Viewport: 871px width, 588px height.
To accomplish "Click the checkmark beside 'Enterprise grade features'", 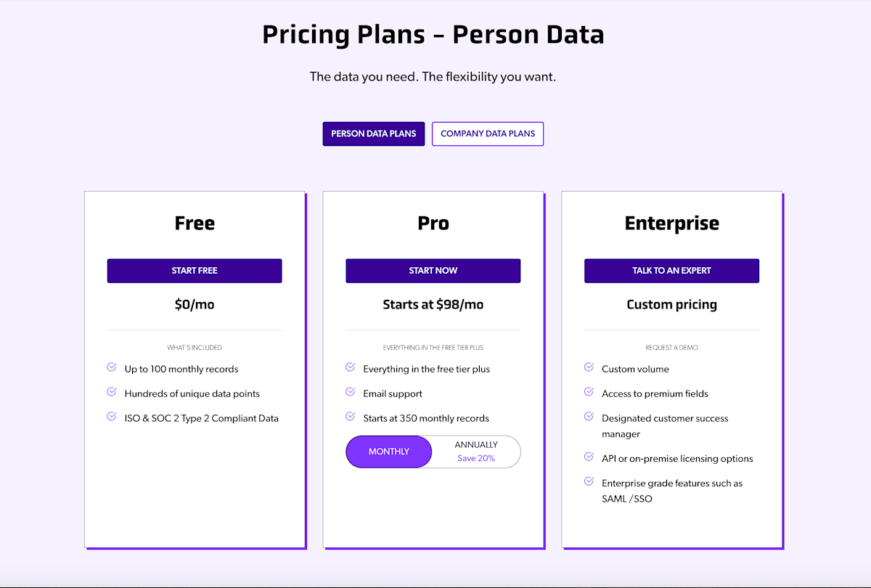I will pyautogui.click(x=589, y=481).
